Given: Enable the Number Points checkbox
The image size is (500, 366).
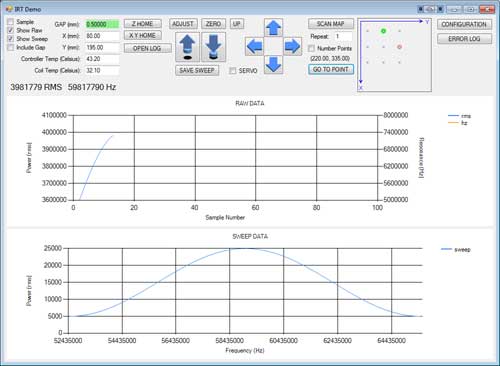Looking at the screenshot, I should click(x=311, y=49).
